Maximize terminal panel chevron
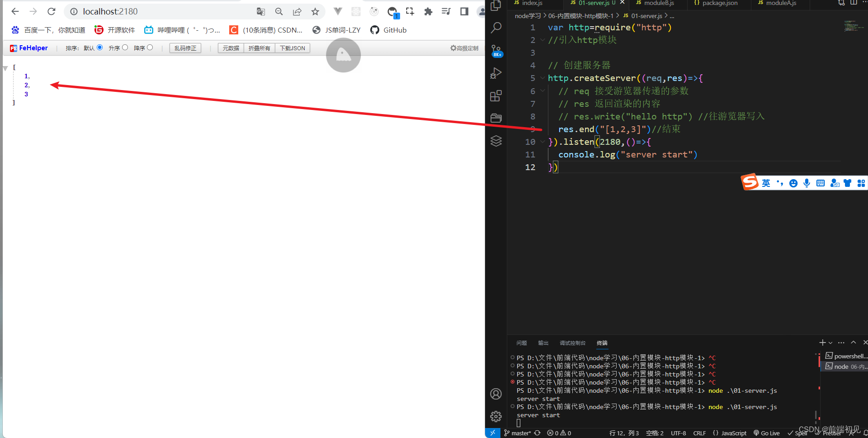The height and width of the screenshot is (438, 868). point(854,343)
